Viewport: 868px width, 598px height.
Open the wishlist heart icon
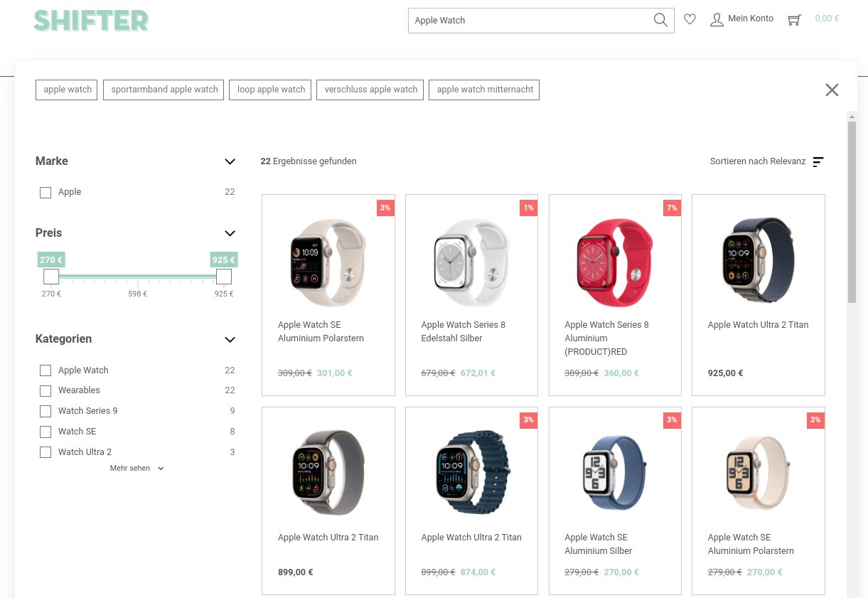pos(690,19)
